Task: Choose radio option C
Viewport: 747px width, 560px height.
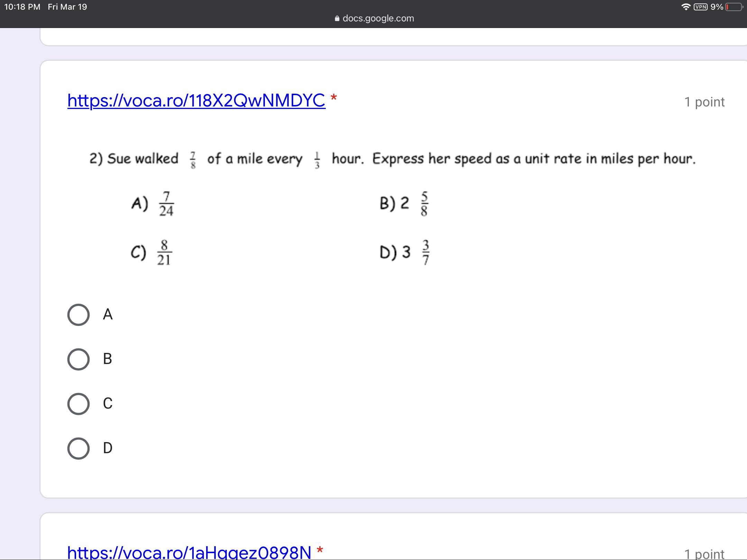Action: tap(79, 404)
